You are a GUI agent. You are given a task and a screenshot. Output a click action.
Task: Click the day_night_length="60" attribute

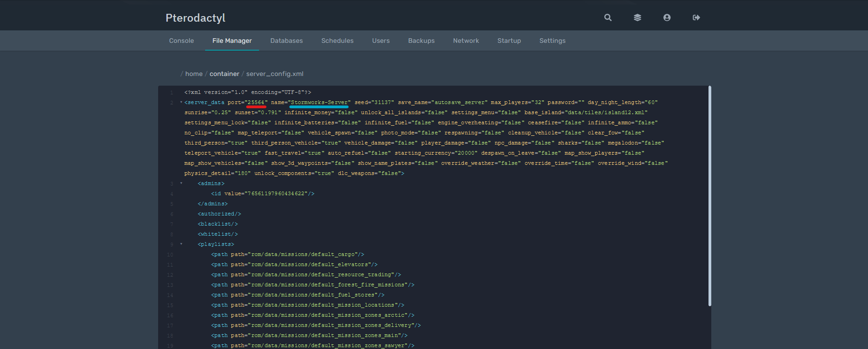point(622,102)
